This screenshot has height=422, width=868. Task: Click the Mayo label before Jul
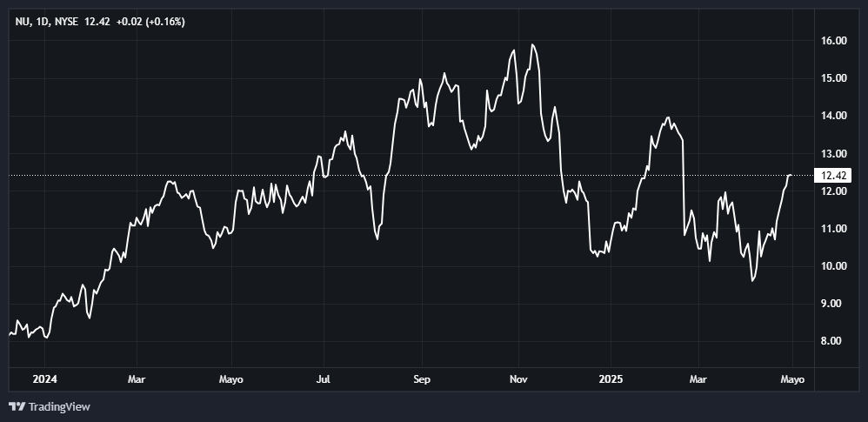231,380
